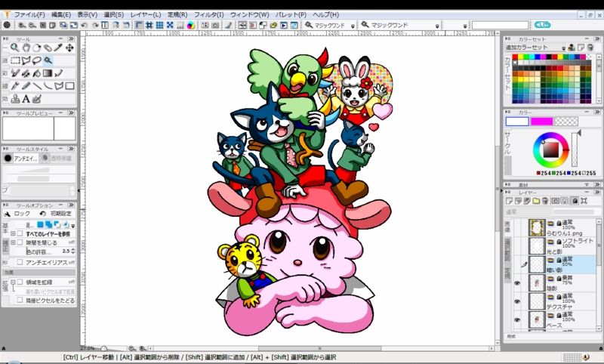Screen dimensions: 604x364
Task: Select the Polygon selection tool
Action: click(x=26, y=60)
